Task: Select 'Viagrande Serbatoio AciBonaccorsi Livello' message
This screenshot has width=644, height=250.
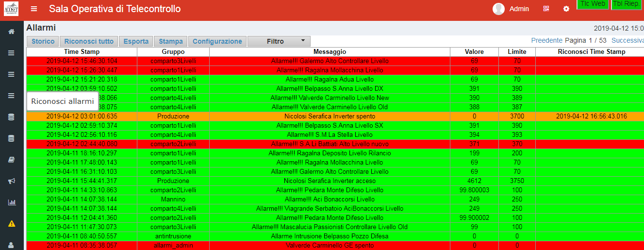Action: 330,209
